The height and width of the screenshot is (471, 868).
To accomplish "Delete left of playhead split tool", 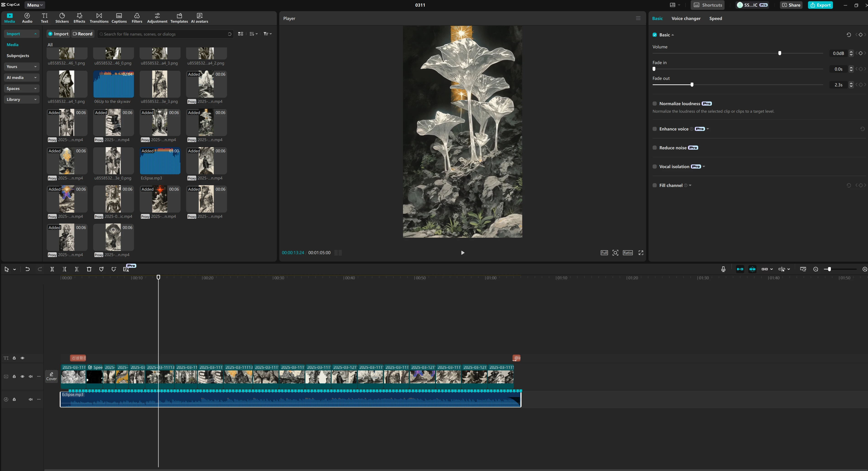I will [64, 269].
